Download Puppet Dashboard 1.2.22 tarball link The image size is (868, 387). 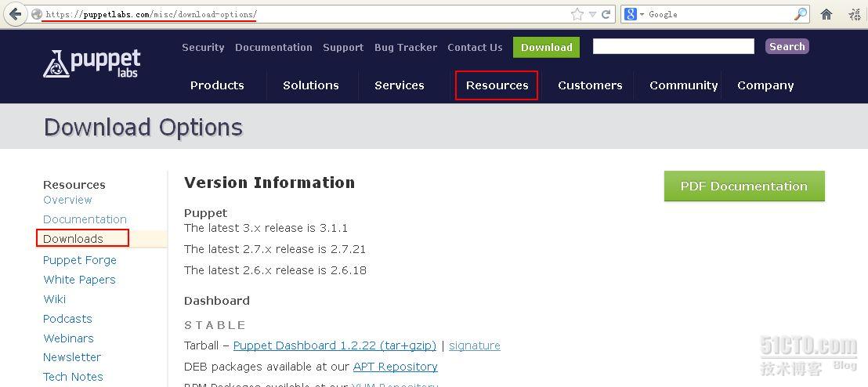click(x=335, y=345)
